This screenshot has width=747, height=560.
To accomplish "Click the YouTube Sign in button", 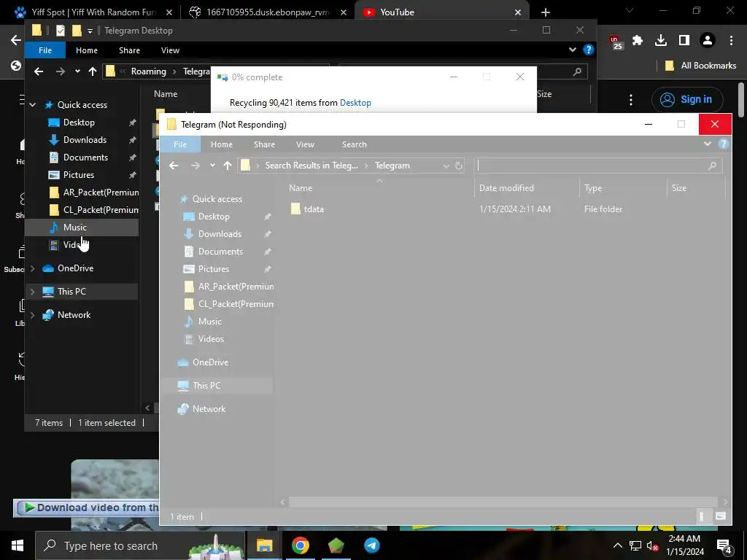I will click(x=687, y=99).
